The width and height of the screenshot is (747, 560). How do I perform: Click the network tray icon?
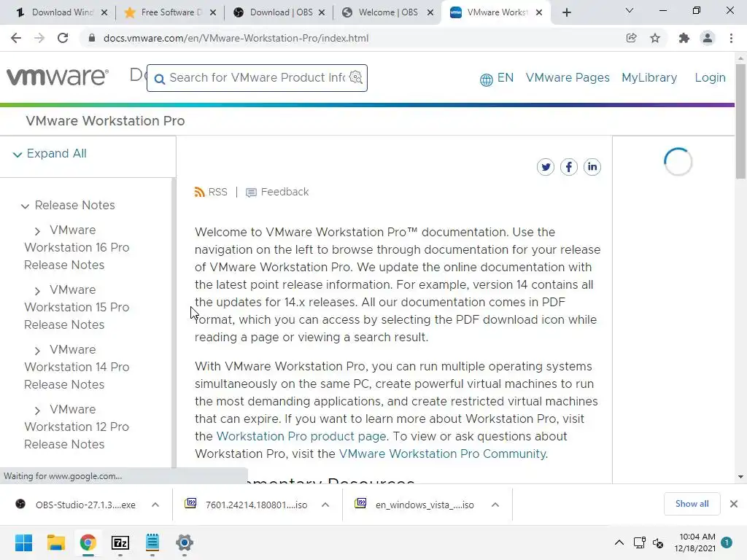(x=639, y=542)
